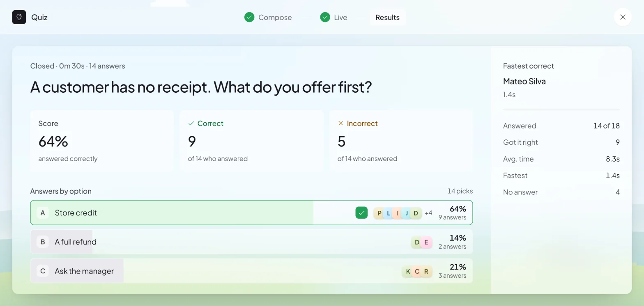This screenshot has height=306, width=644.
Task: Click avatar L in Store credit row
Action: pos(389,213)
